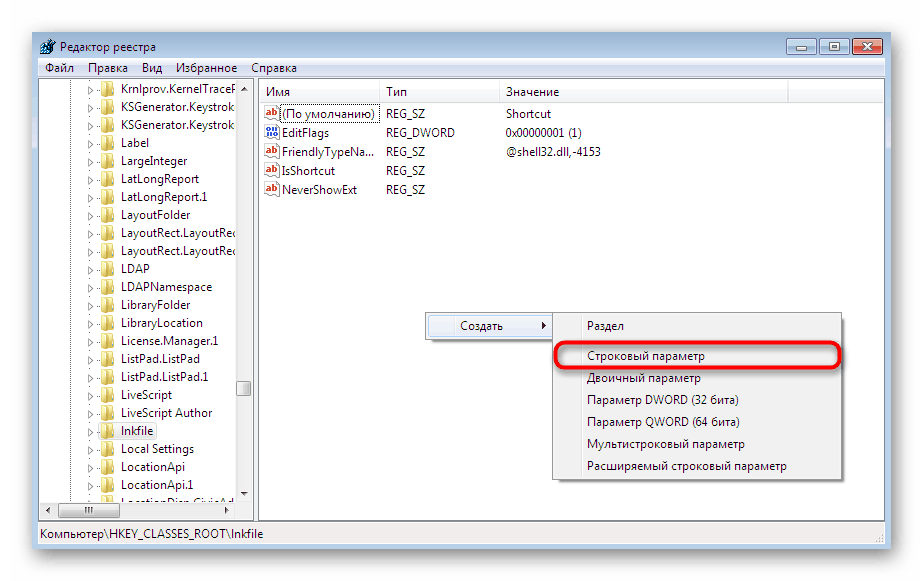The width and height of the screenshot is (923, 581).
Task: Open the Правка menu
Action: coord(108,68)
